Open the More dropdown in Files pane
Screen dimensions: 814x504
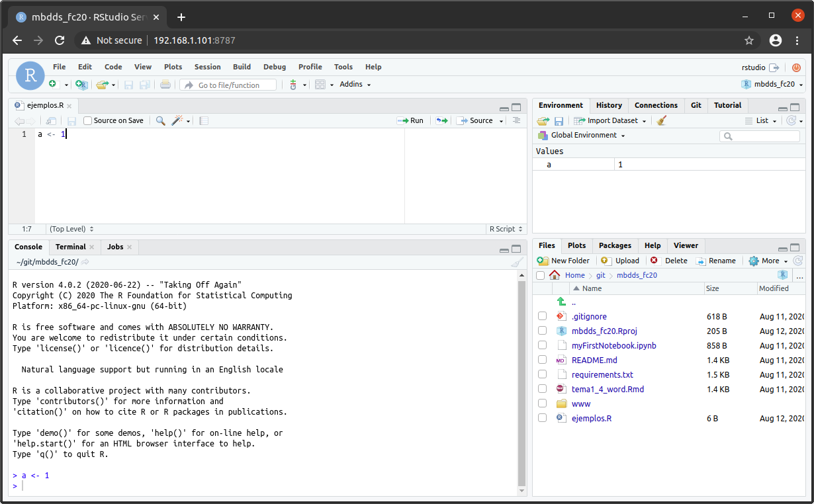coord(768,261)
